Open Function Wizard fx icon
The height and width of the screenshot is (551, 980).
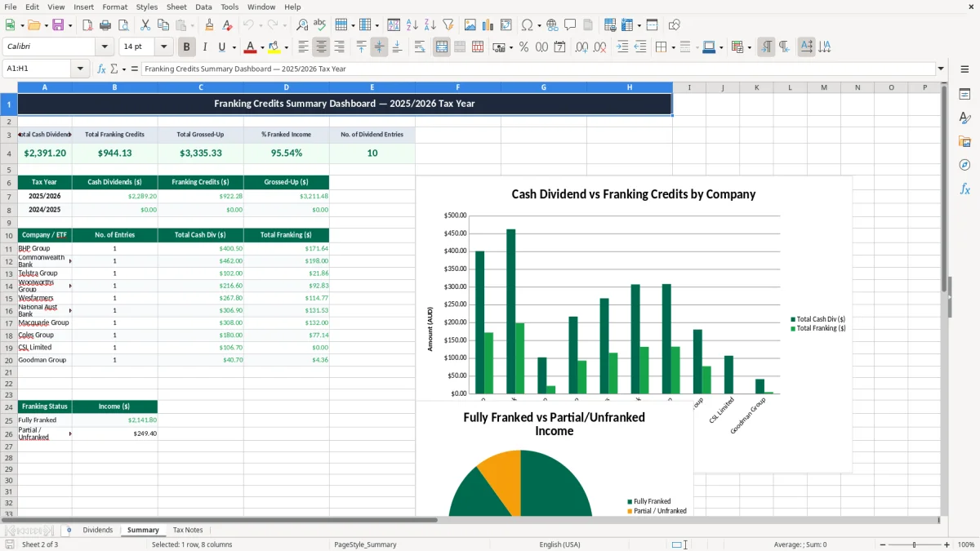coord(102,69)
